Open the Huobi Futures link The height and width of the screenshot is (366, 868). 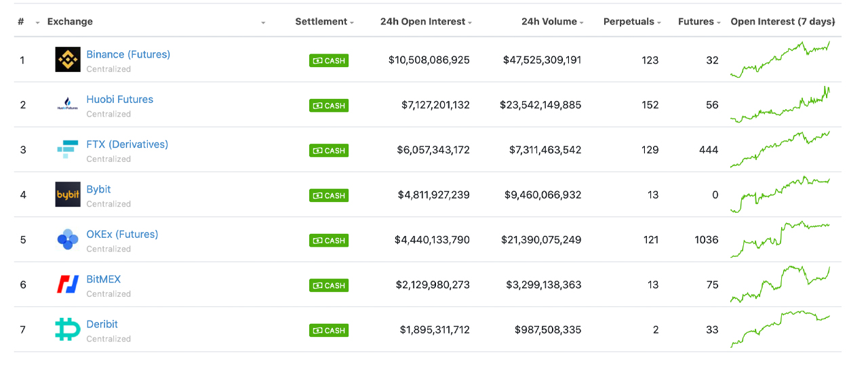pos(120,99)
